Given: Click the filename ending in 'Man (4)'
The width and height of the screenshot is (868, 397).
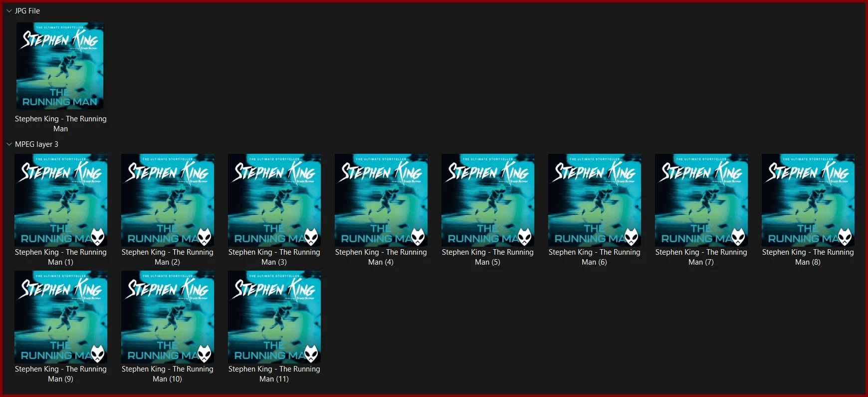Looking at the screenshot, I should (381, 257).
